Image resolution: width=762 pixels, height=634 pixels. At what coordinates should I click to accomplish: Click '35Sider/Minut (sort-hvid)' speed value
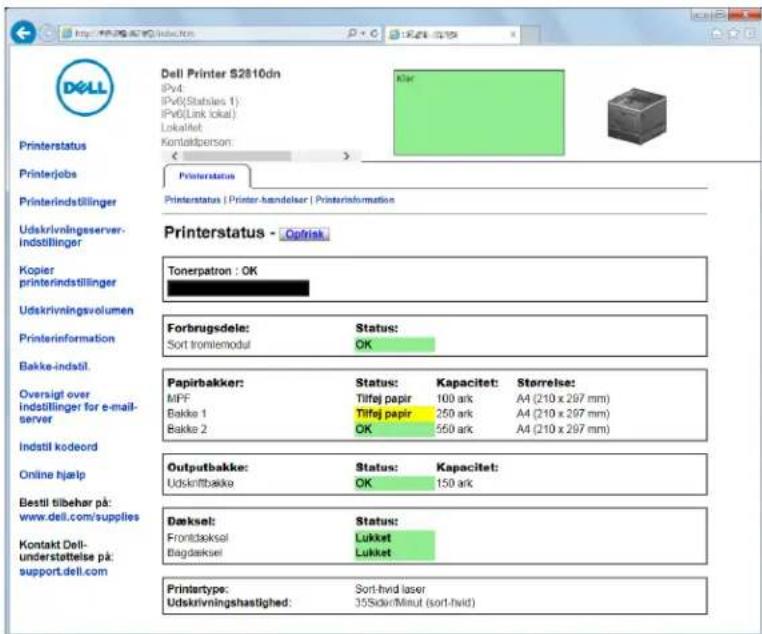point(415,603)
